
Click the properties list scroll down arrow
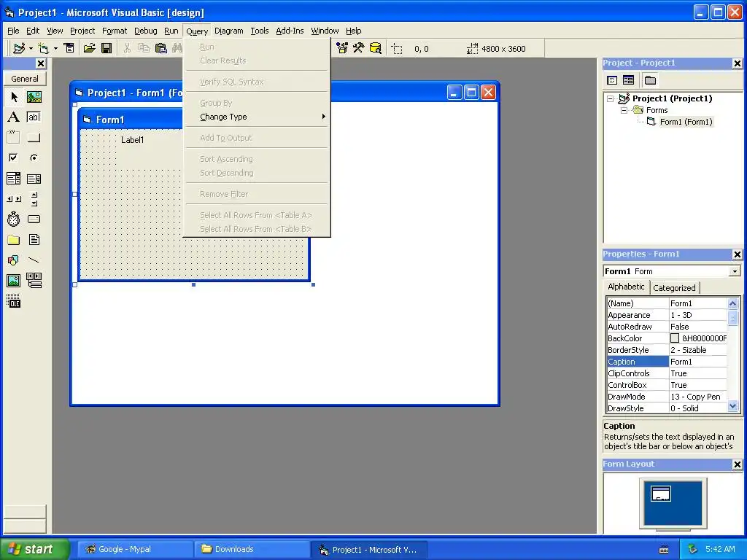[733, 407]
